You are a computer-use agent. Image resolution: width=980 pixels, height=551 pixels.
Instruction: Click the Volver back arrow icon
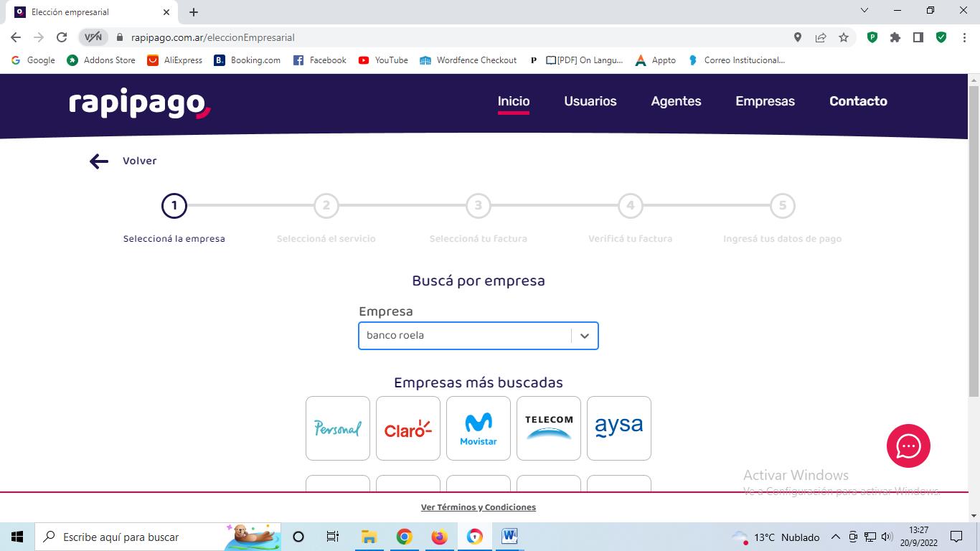[x=98, y=161]
